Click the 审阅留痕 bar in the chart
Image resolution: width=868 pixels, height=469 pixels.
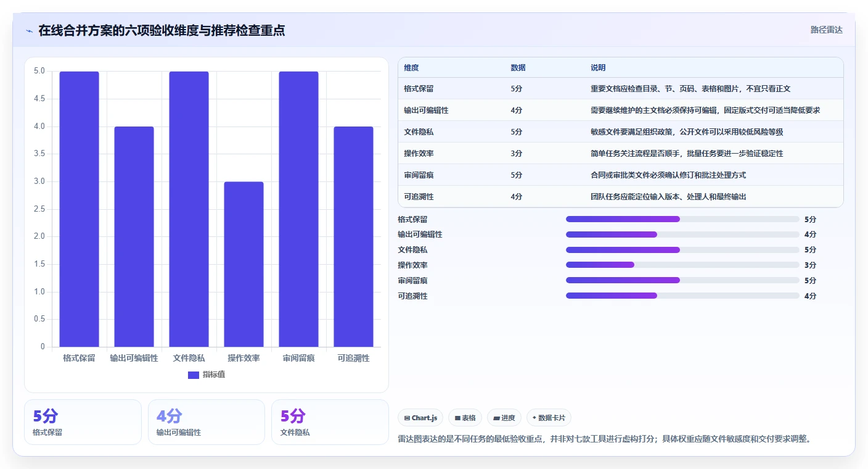(298, 209)
